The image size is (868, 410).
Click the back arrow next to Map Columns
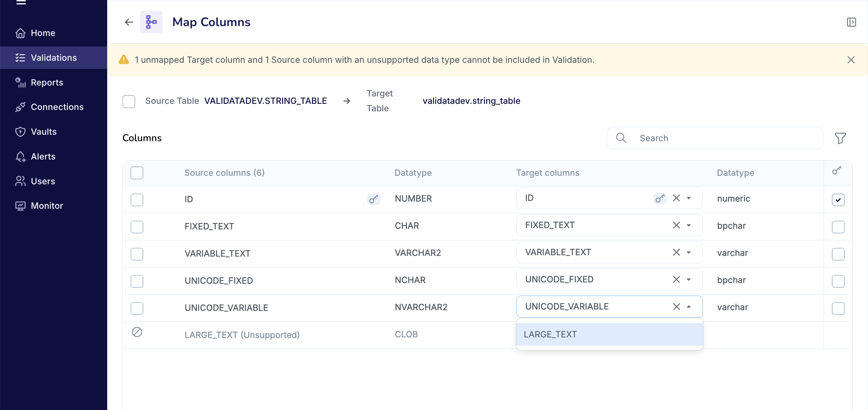click(129, 22)
